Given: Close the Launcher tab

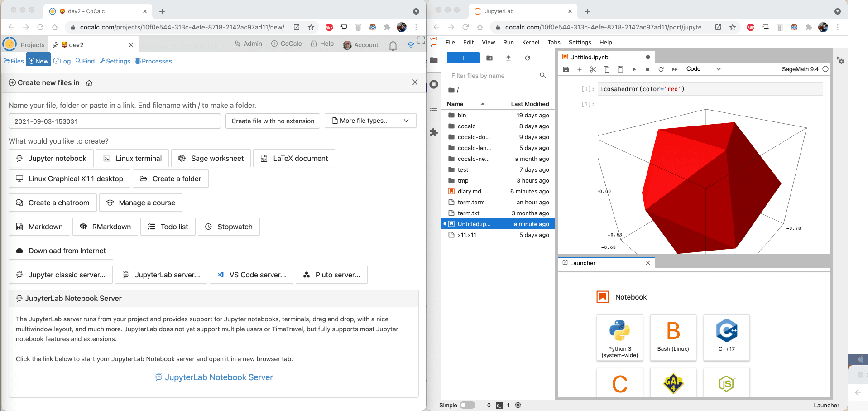Looking at the screenshot, I should [648, 263].
